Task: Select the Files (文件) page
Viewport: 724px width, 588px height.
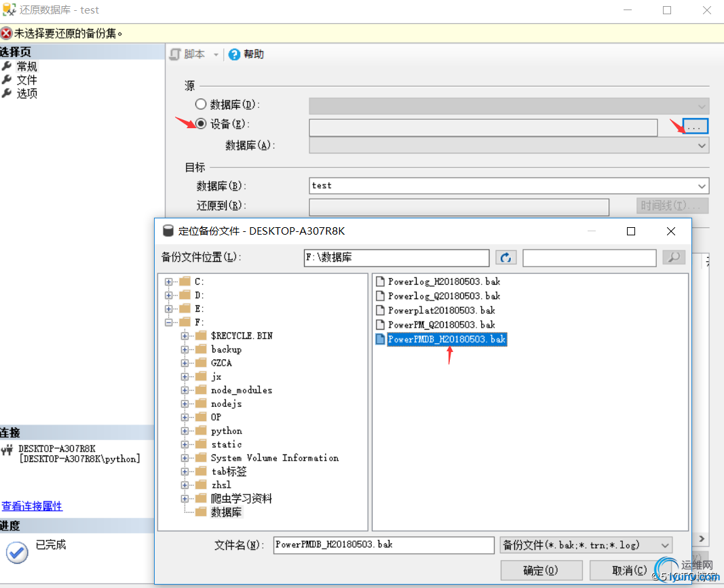Action: [x=26, y=80]
